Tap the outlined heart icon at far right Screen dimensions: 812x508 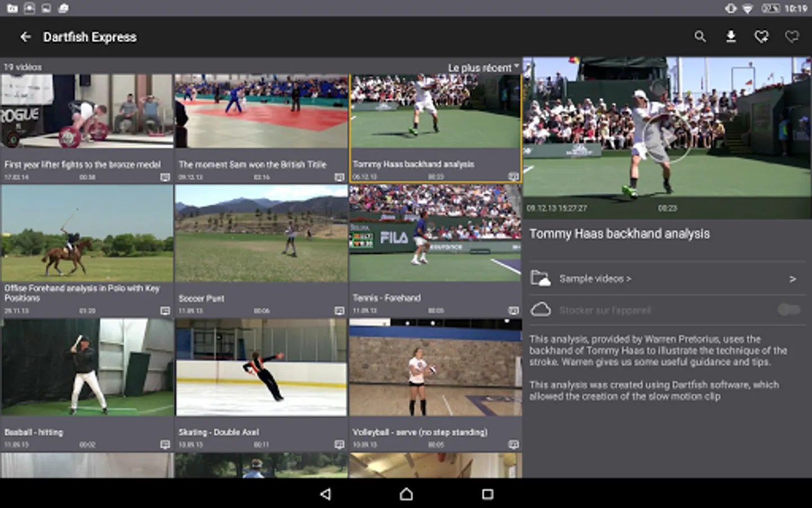pos(792,37)
